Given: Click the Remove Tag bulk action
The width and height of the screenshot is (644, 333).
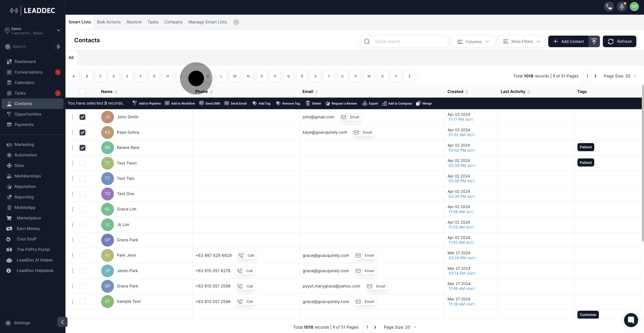Looking at the screenshot, I should point(288,103).
